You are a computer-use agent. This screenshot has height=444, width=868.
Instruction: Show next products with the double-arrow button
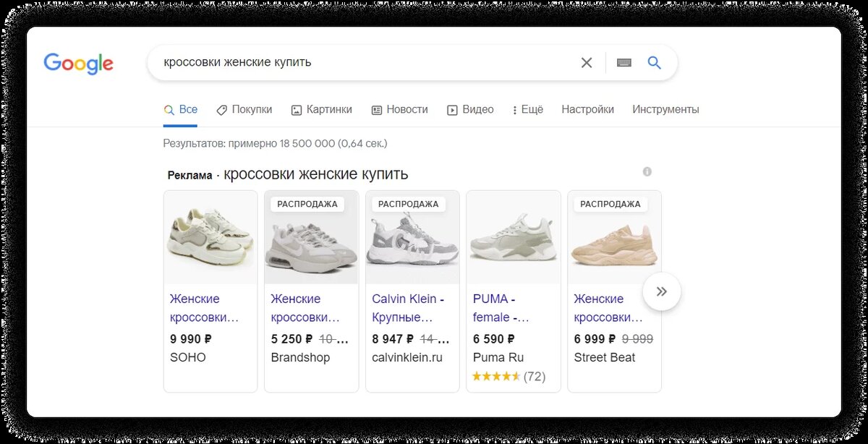(662, 291)
